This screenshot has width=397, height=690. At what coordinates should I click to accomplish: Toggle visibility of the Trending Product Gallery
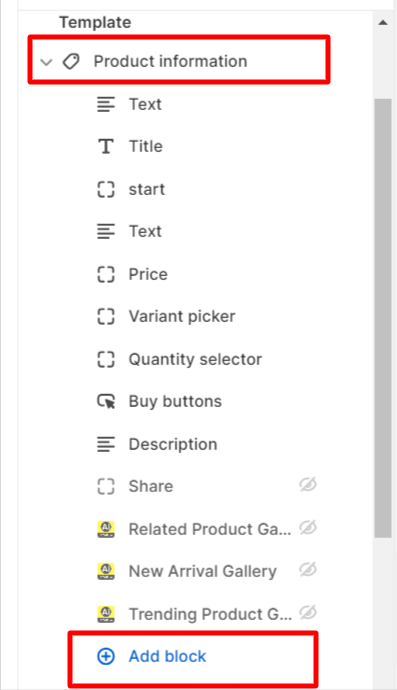pyautogui.click(x=308, y=612)
